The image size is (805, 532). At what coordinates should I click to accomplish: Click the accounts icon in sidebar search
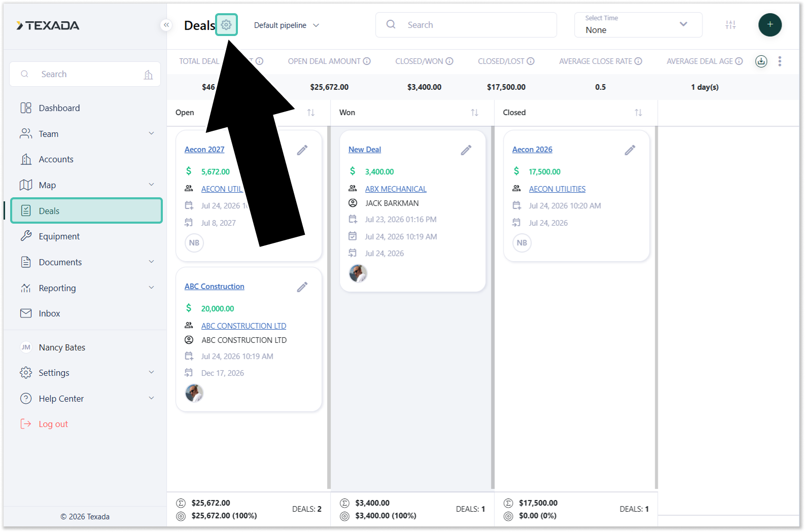(148, 75)
